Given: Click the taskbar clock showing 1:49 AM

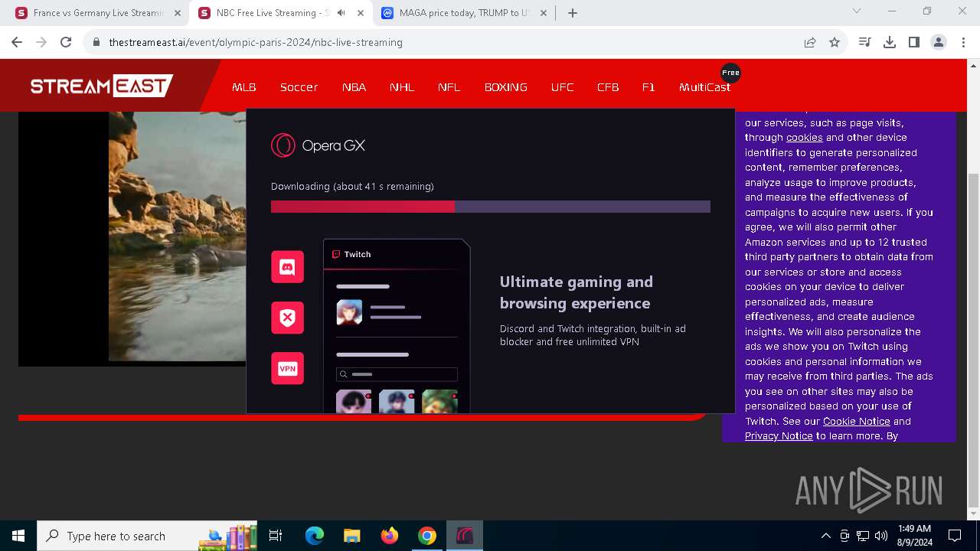Looking at the screenshot, I should tap(915, 536).
